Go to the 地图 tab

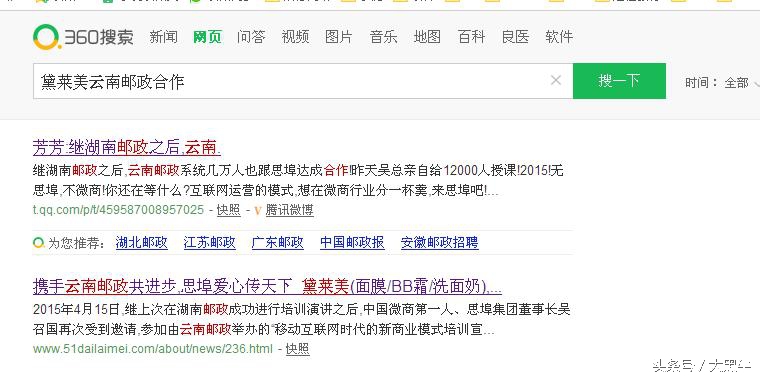pyautogui.click(x=427, y=37)
